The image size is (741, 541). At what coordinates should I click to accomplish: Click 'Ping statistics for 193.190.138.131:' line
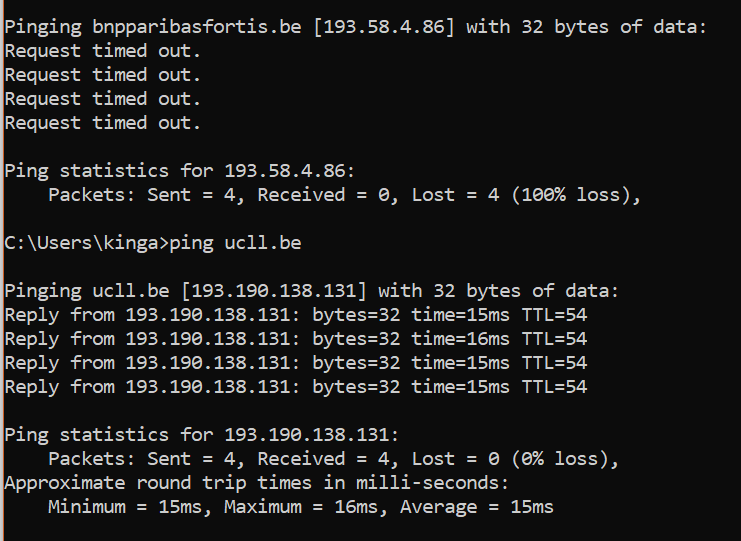click(202, 435)
